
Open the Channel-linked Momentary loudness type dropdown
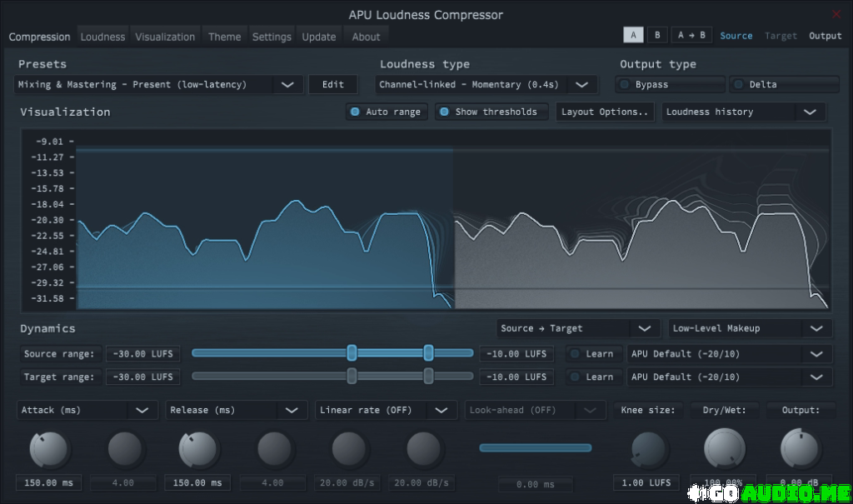click(x=486, y=84)
